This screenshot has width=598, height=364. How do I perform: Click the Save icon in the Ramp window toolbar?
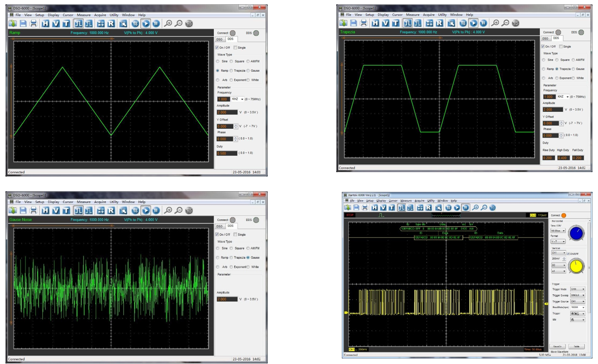24,24
